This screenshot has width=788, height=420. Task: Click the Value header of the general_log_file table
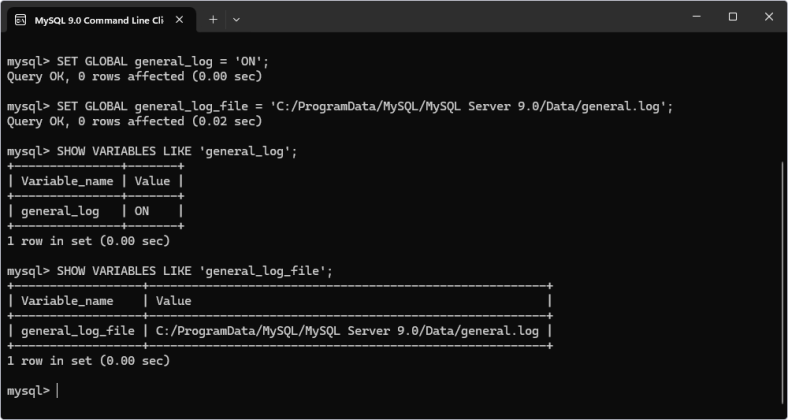[173, 301]
